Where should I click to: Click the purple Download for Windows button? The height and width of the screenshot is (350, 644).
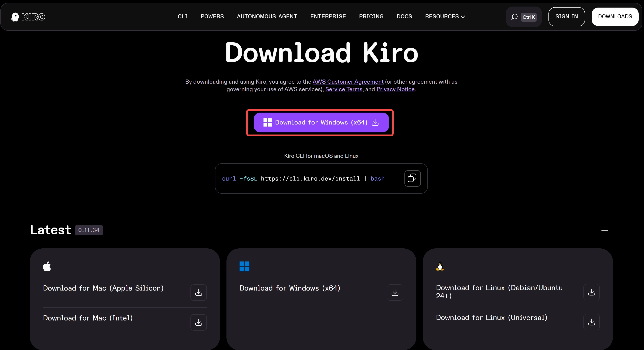[321, 122]
